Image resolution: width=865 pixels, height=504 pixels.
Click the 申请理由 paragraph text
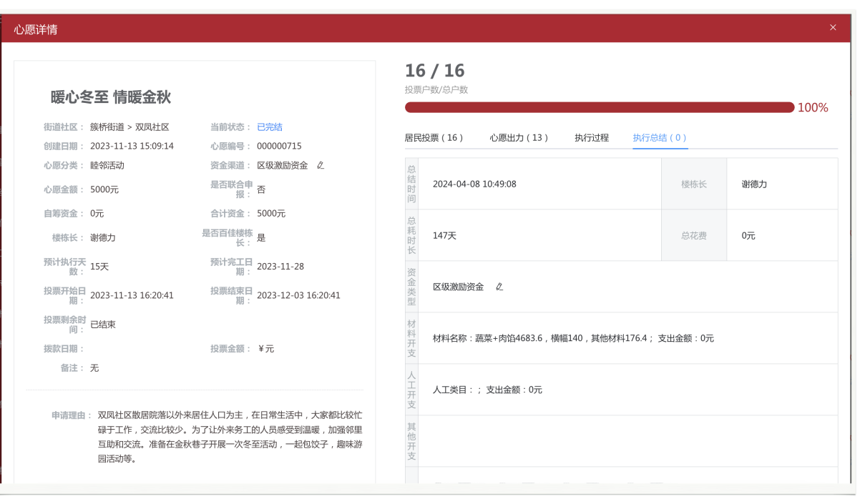pos(230,437)
